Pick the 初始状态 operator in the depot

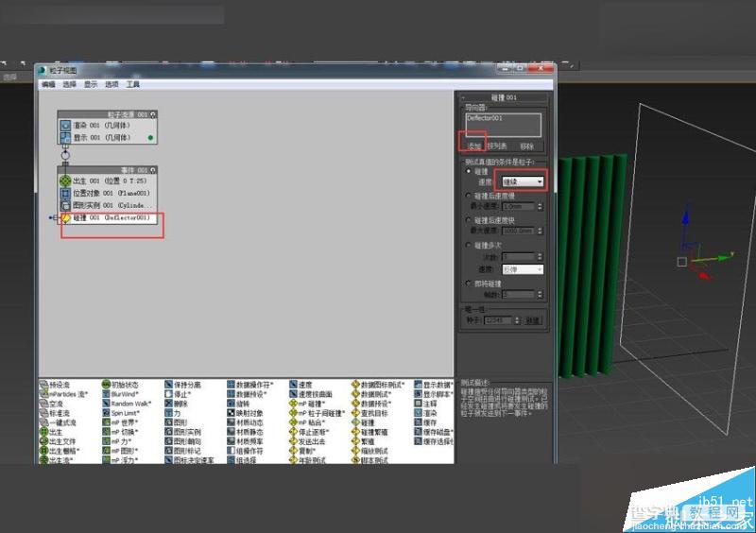(120, 385)
